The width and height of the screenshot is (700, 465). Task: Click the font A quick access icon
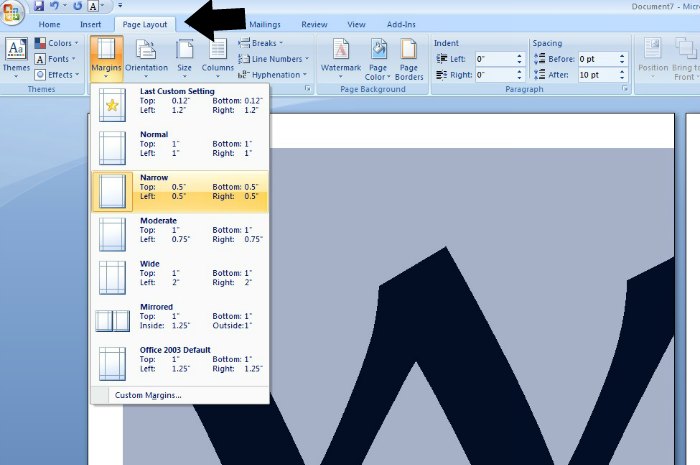coord(93,6)
